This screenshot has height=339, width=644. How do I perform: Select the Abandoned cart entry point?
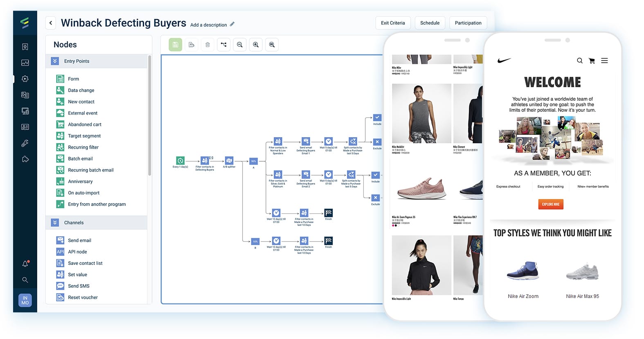coord(79,124)
